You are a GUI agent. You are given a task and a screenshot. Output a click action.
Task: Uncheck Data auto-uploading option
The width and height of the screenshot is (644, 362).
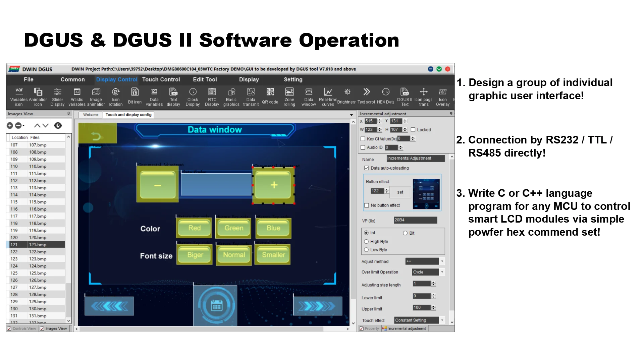pos(367,168)
